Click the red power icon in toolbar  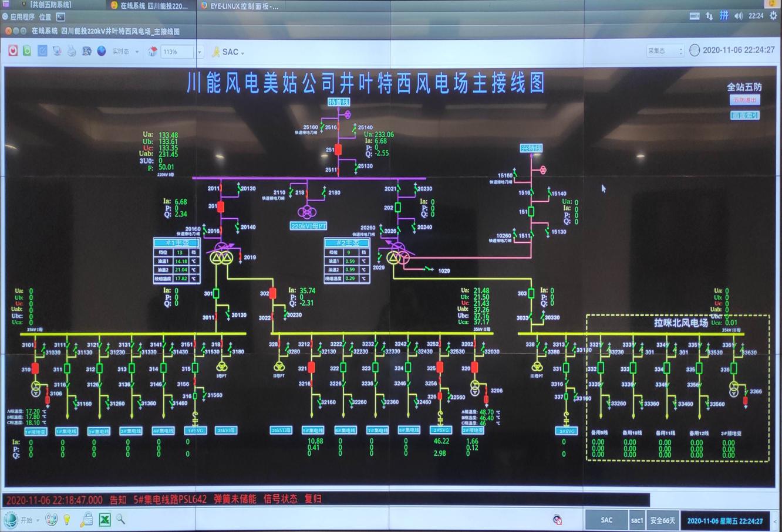pyautogui.click(x=13, y=51)
